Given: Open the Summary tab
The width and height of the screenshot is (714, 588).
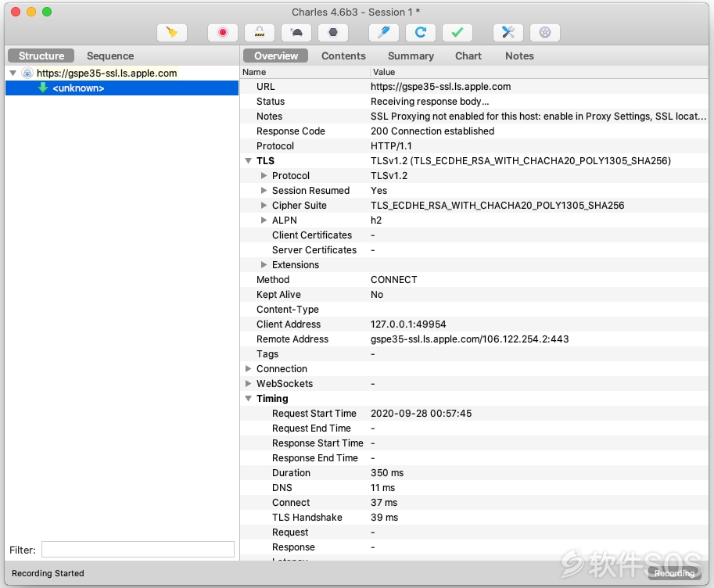Looking at the screenshot, I should pyautogui.click(x=411, y=56).
